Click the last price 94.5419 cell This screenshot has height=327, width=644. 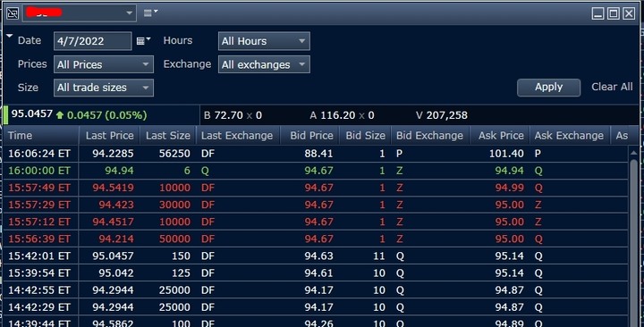point(109,188)
